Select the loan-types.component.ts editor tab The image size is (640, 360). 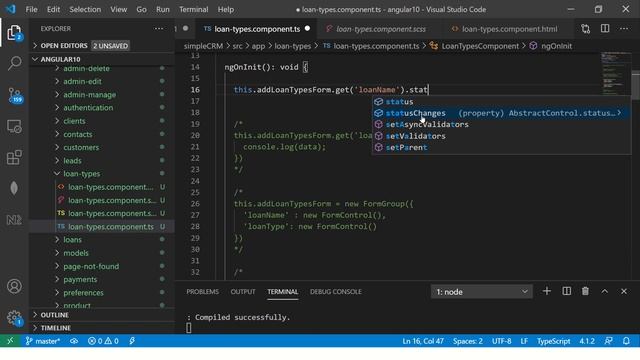pos(257,29)
